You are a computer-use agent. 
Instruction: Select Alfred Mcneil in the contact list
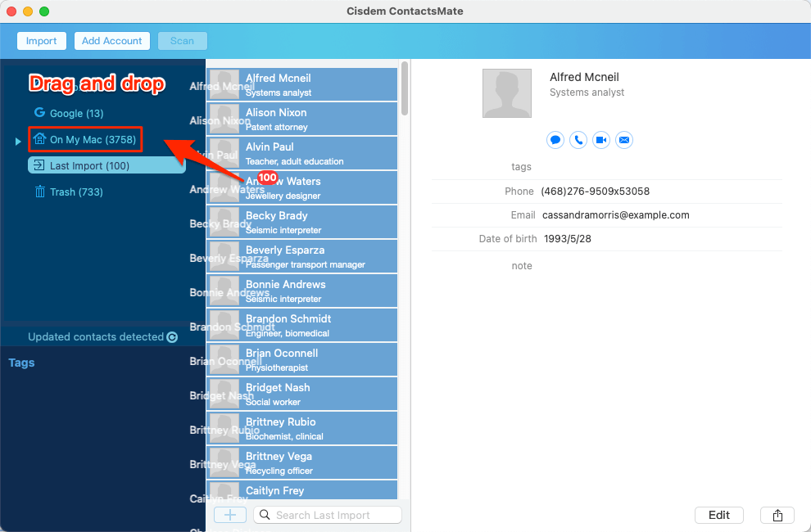tap(301, 85)
